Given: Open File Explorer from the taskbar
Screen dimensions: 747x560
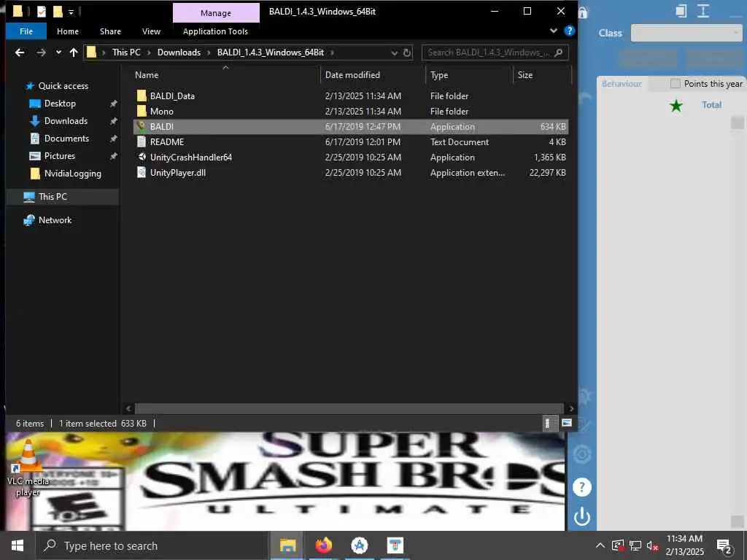Looking at the screenshot, I should tap(287, 545).
